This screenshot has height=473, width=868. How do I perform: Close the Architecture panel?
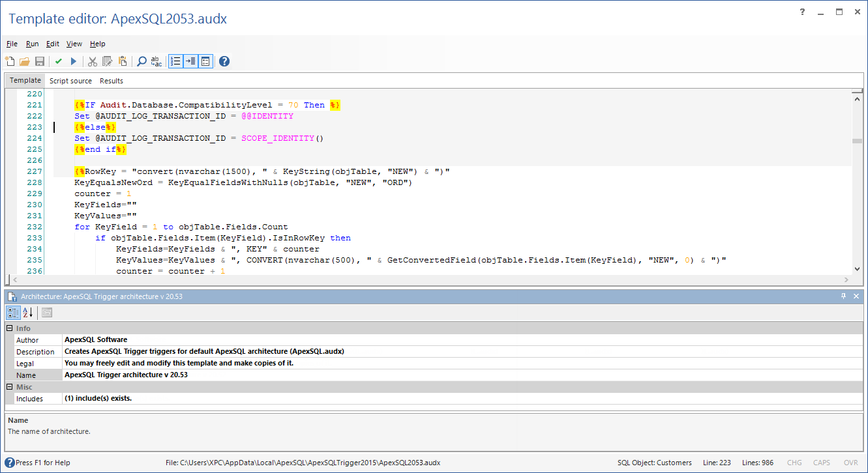click(856, 296)
